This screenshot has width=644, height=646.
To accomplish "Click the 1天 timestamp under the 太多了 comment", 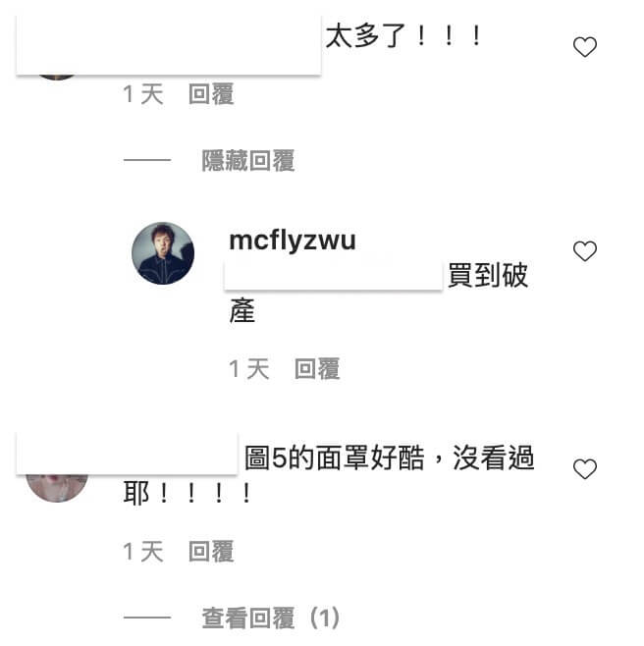I will [x=143, y=94].
